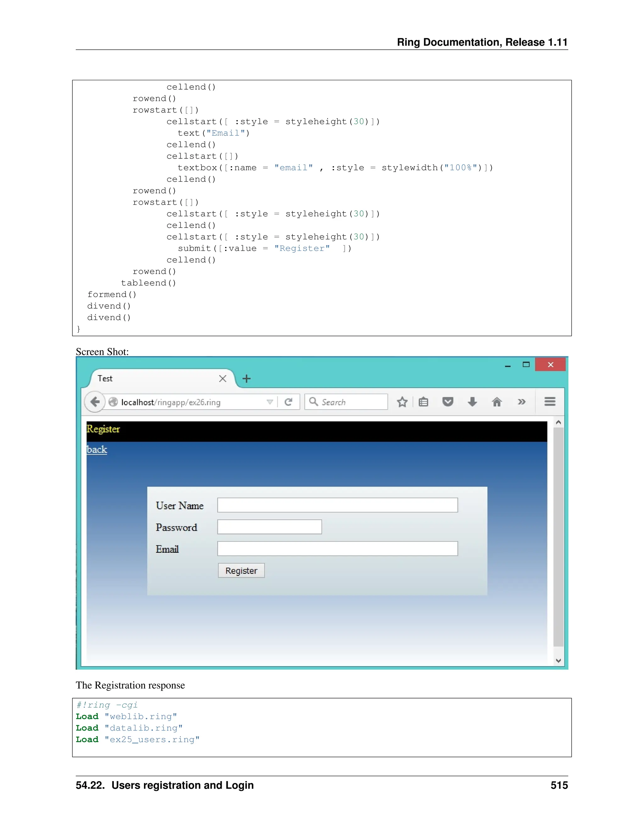Click the reload page icon
The image size is (644, 833).
(x=288, y=402)
